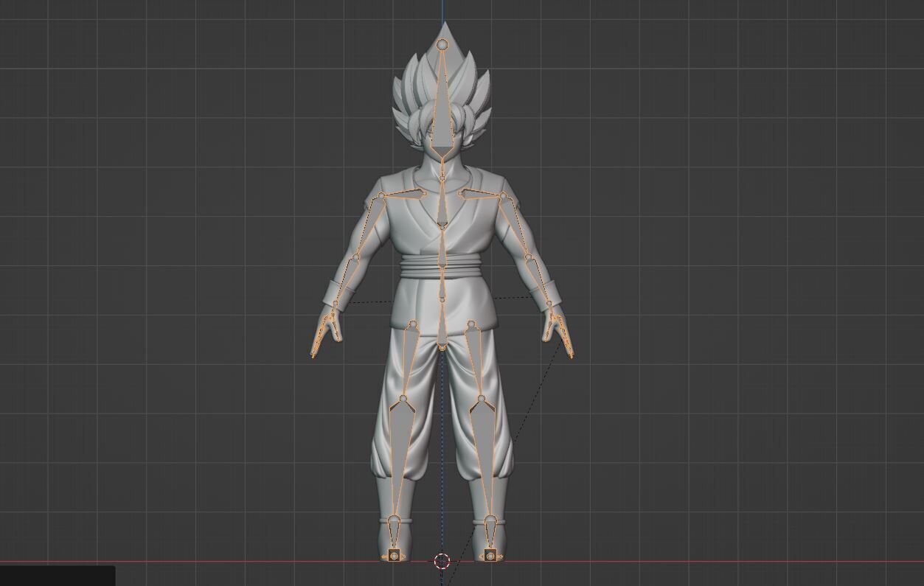The width and height of the screenshot is (924, 586).
Task: Select the shoulder bone on the screen's right side
Action: pyautogui.click(x=481, y=194)
